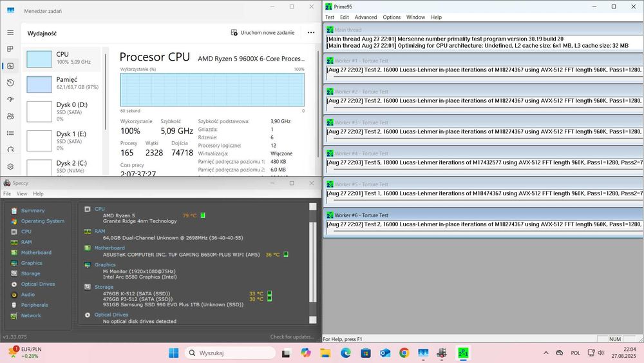Open the three-dot more options menu
The width and height of the screenshot is (644, 363).
[x=311, y=32]
